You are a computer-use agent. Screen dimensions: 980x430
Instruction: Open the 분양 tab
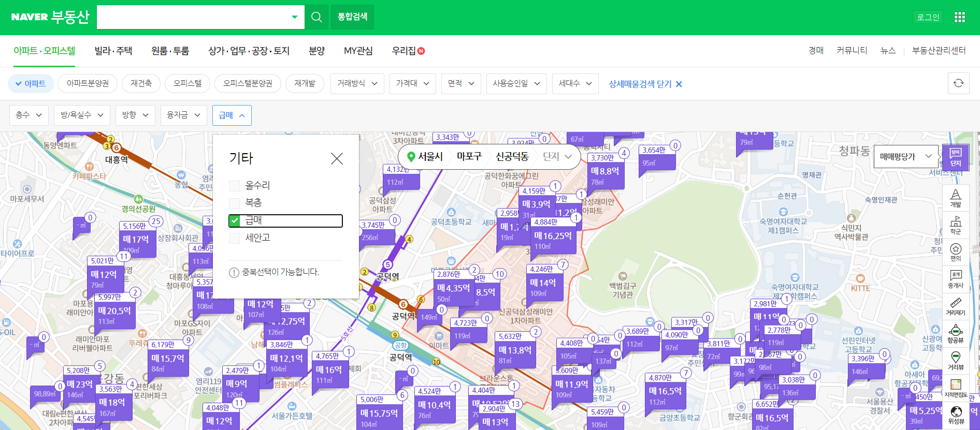click(316, 51)
